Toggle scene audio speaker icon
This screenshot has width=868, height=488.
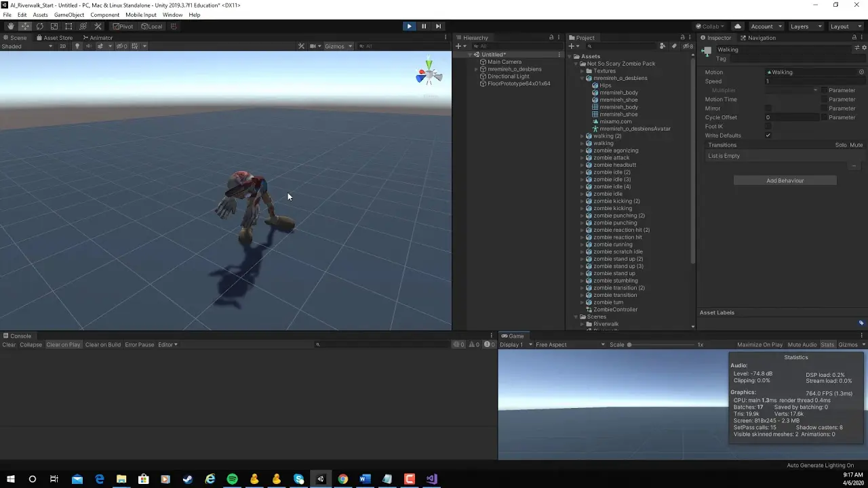(x=87, y=46)
